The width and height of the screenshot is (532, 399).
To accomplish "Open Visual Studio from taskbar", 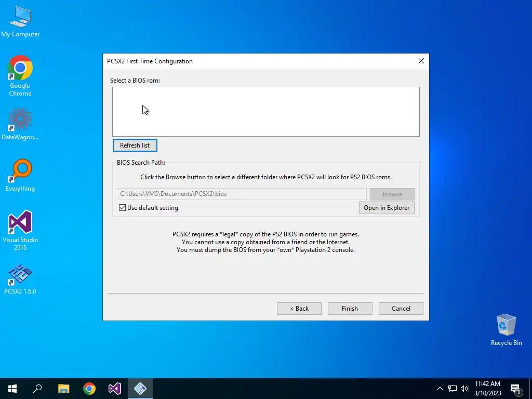I will click(x=115, y=389).
